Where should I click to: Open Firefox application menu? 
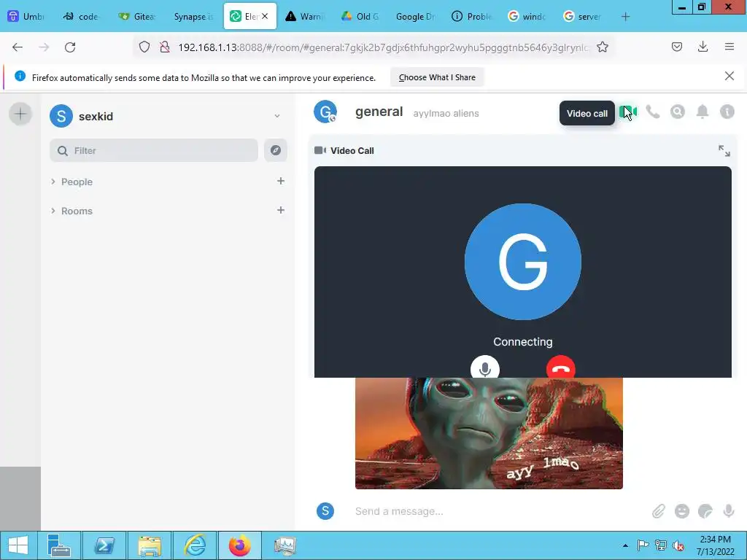729,47
